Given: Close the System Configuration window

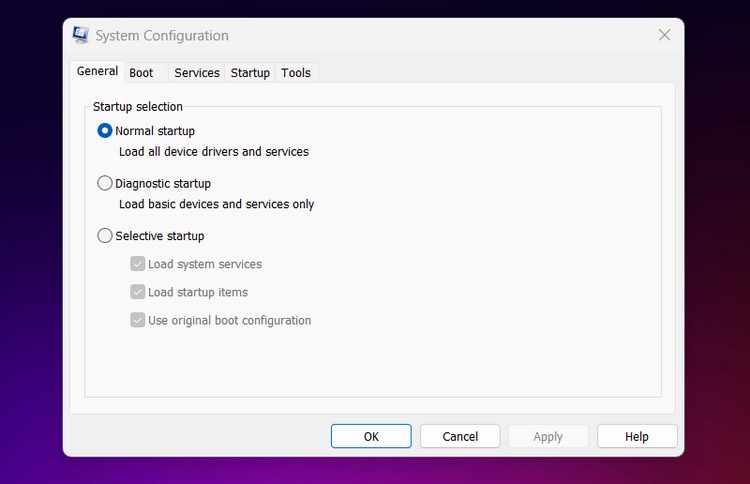Looking at the screenshot, I should tap(664, 35).
